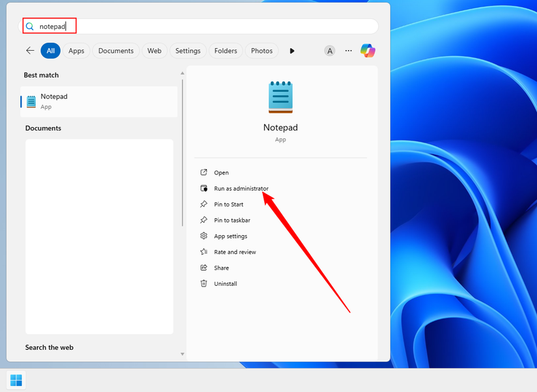
Task: Open the Windows Start button on taskbar
Action: tap(16, 380)
